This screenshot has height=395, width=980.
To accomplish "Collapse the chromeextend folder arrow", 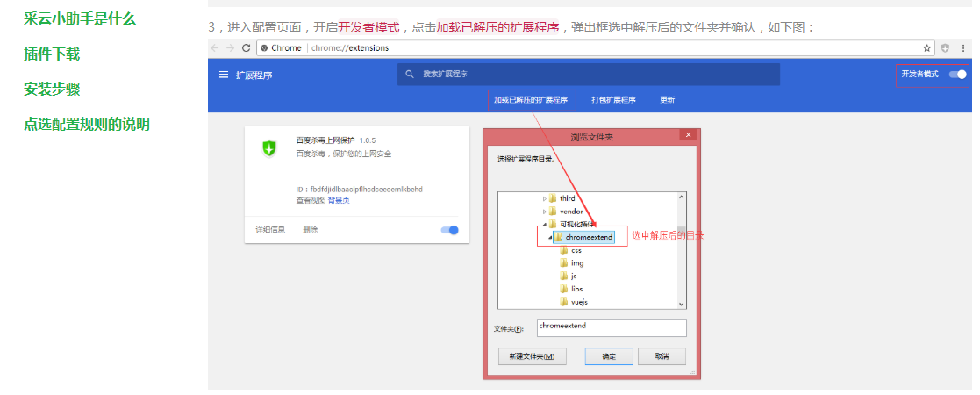I will pyautogui.click(x=550, y=237).
